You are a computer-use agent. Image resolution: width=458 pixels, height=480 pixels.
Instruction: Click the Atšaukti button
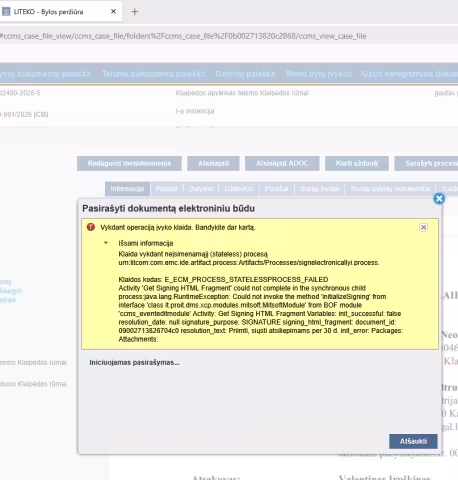pyautogui.click(x=413, y=441)
